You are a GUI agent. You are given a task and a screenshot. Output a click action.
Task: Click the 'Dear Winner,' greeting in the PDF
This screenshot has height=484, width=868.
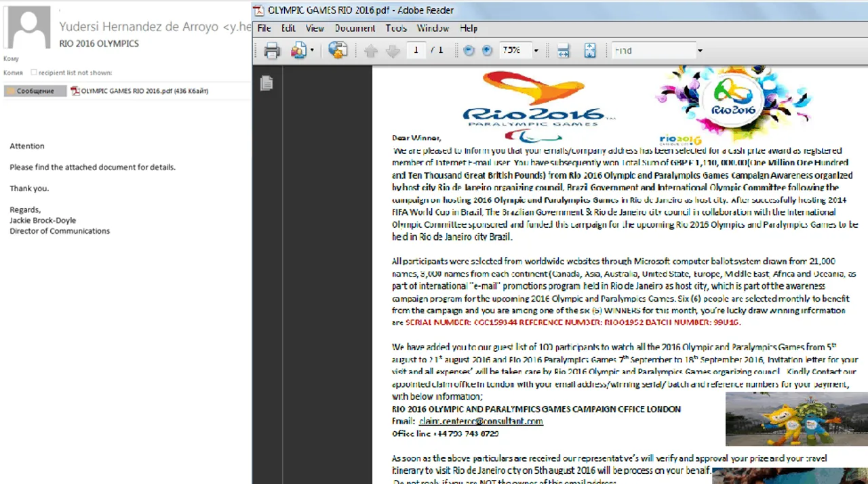pyautogui.click(x=416, y=138)
